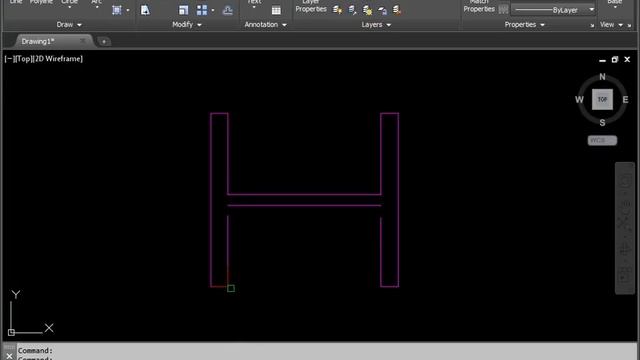Click the UCS origin icon

(x=11, y=332)
